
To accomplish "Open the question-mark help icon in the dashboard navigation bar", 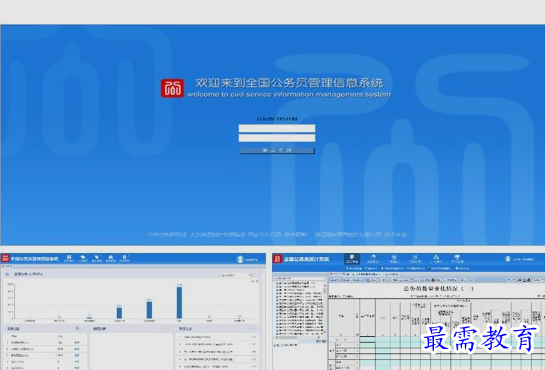I will 124,258.
